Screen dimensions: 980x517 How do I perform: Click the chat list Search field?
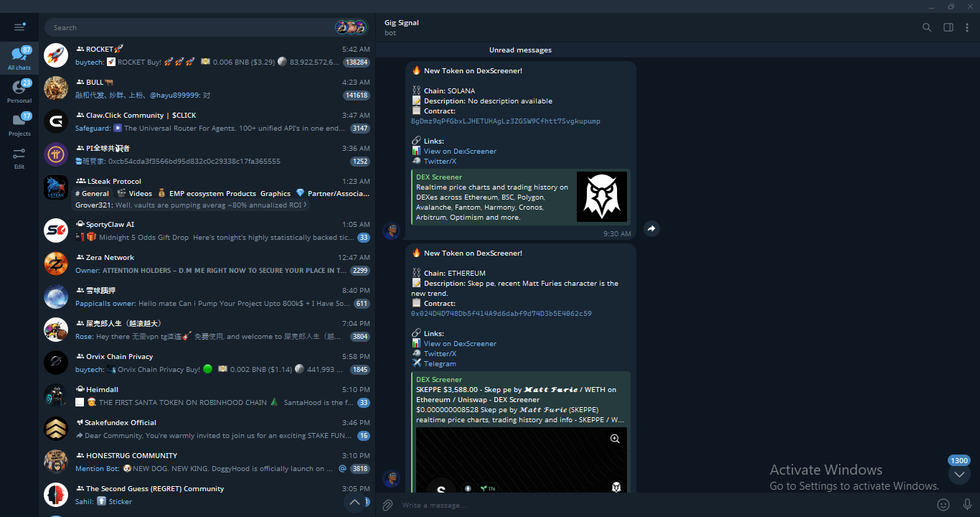tap(190, 27)
